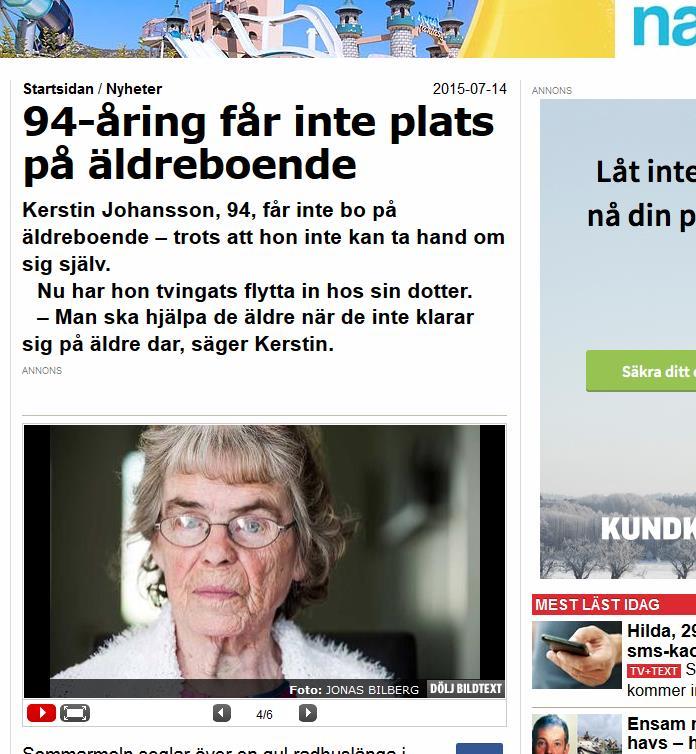
Task: Click the TV+TEXT red label
Action: point(654,671)
